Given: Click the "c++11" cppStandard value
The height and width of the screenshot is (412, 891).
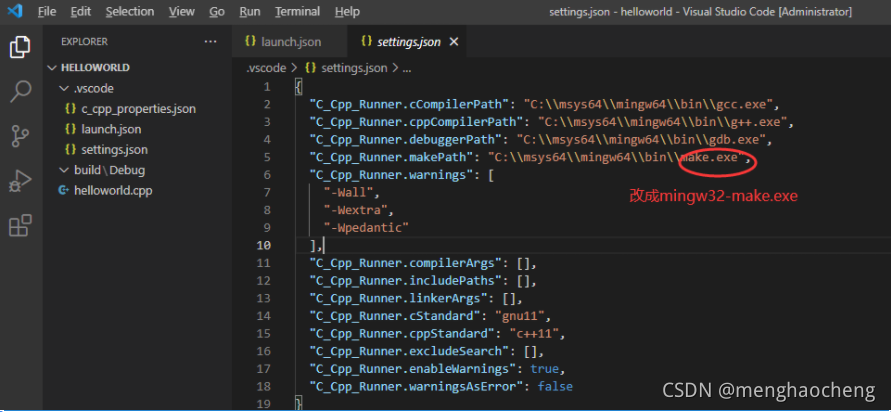Looking at the screenshot, I should coord(534,334).
